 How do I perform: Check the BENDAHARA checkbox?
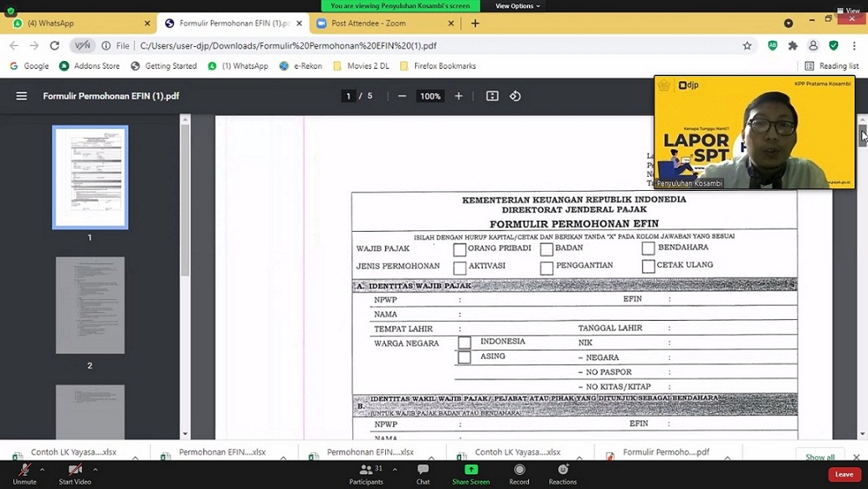point(648,249)
